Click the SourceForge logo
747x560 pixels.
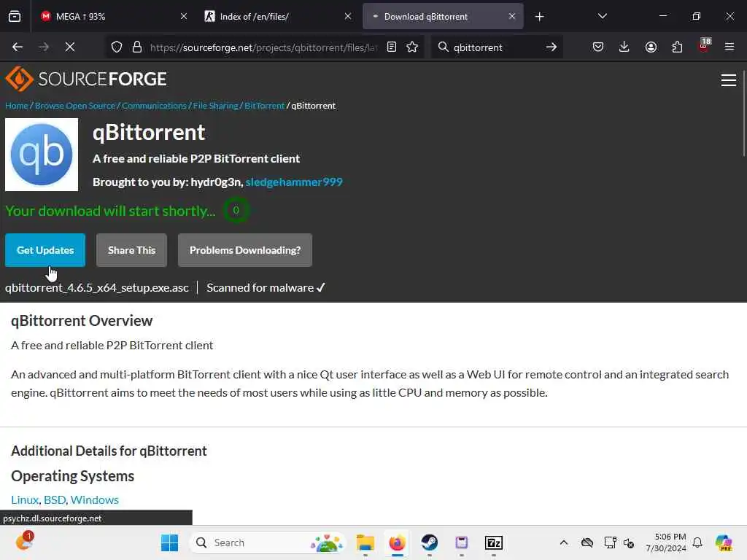86,79
